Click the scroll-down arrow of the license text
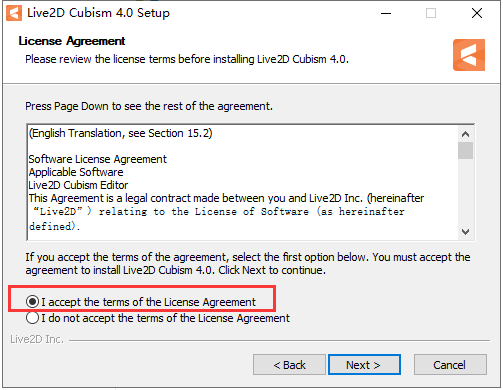The width and height of the screenshot is (503, 390). (465, 231)
